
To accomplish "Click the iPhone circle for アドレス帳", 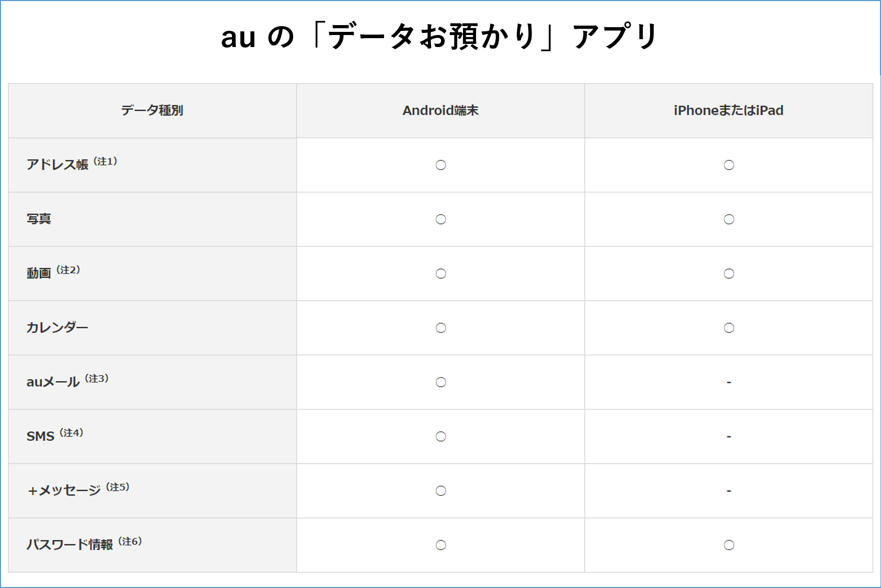I will pos(728,165).
